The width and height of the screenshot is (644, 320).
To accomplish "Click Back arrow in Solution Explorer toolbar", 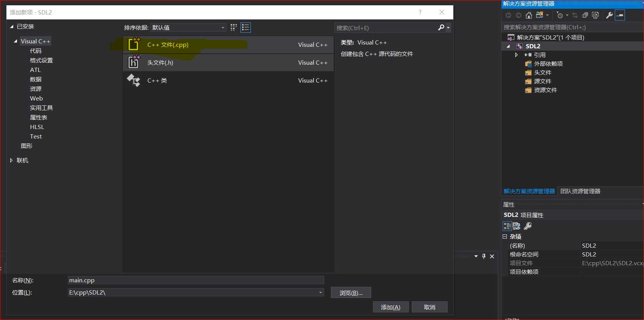I will coord(508,15).
